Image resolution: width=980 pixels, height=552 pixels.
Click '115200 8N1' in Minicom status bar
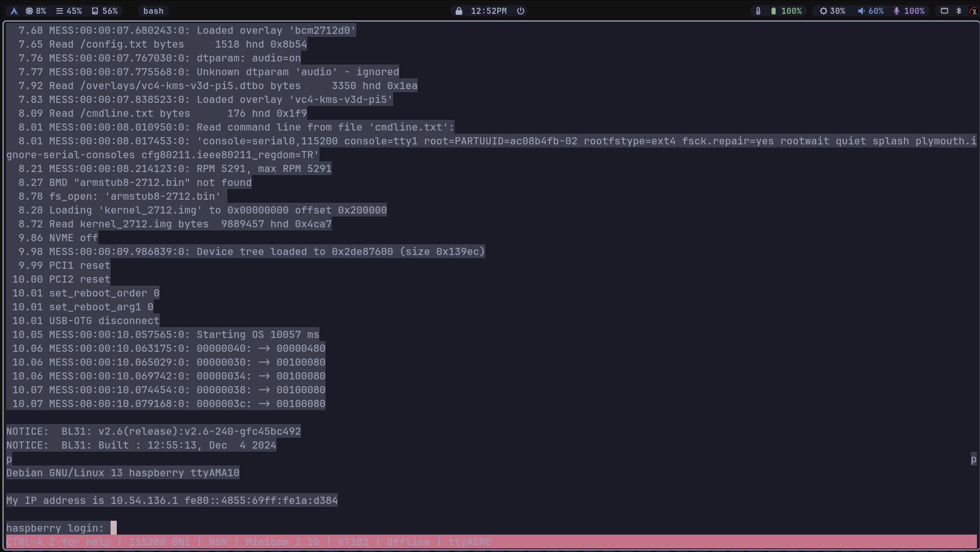[160, 542]
